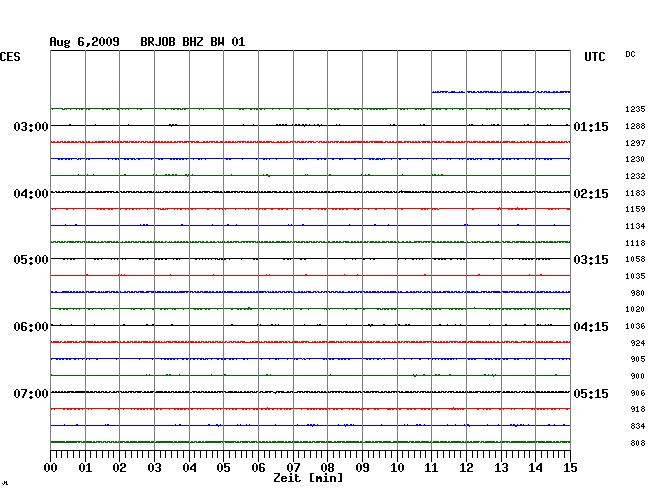Click the DC value "906"
Screen dimensions: 650x494
[638, 393]
